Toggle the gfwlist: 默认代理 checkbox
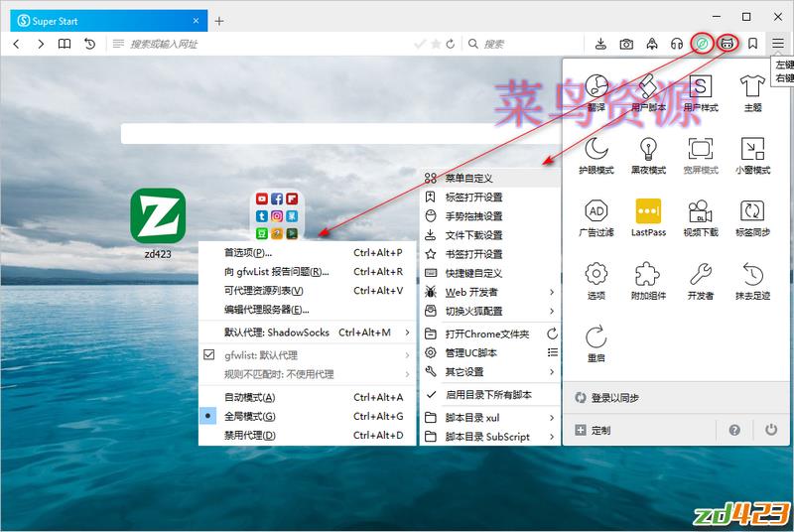 208,355
